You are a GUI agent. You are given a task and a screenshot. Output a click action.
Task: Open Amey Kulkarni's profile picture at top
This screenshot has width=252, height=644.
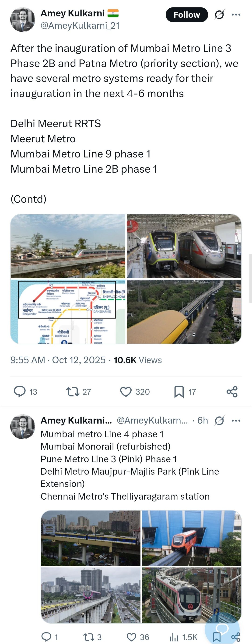pyautogui.click(x=22, y=20)
